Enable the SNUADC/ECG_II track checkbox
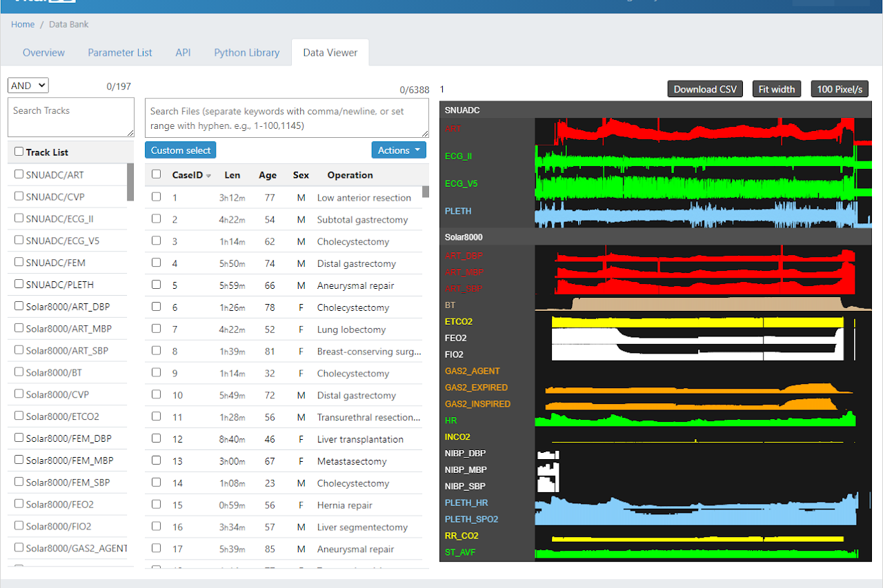Image resolution: width=883 pixels, height=588 pixels. point(19,219)
